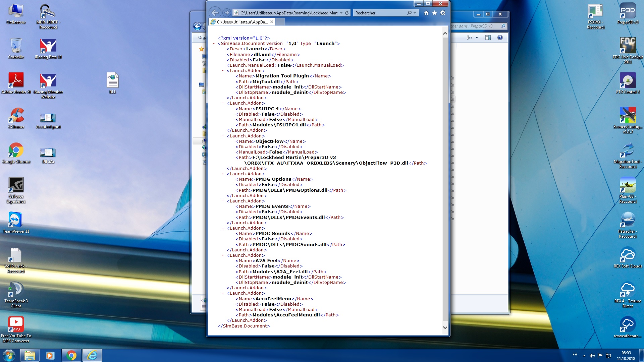Screen dimensions: 644x362
Task: Open MigrationTool Raccourci shortcut
Action: [628, 156]
